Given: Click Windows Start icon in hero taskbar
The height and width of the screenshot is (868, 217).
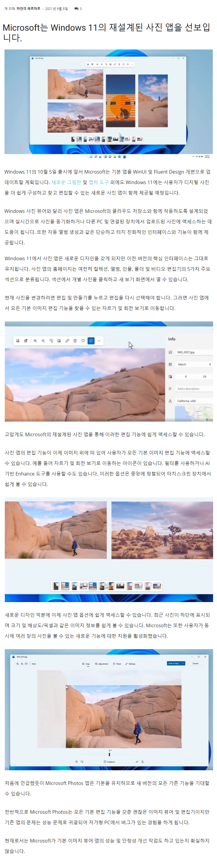Looking at the screenshot, I should click(91, 157).
